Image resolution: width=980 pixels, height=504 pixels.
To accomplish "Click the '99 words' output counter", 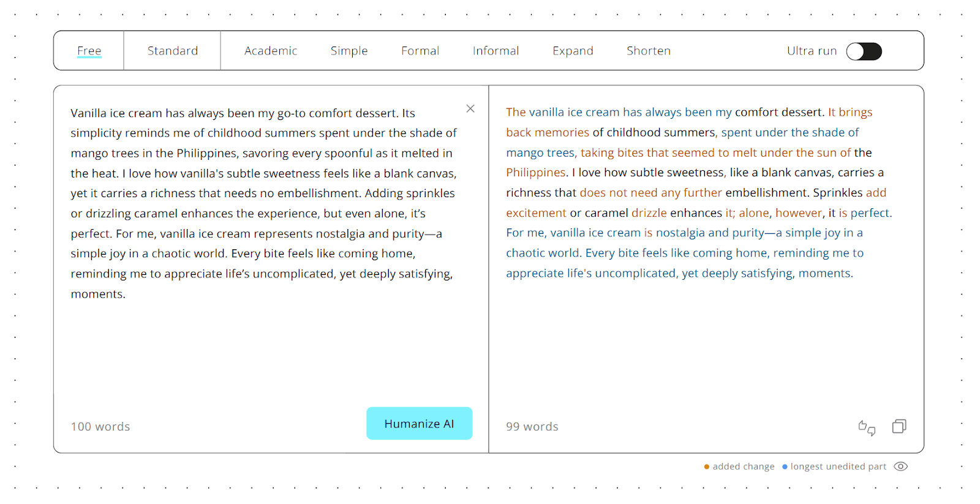I will click(532, 427).
